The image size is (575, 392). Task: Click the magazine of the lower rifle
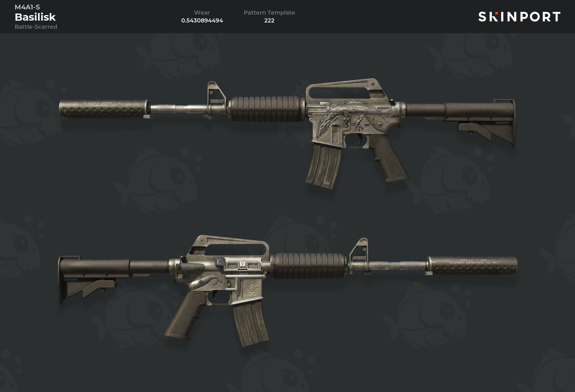point(251,323)
